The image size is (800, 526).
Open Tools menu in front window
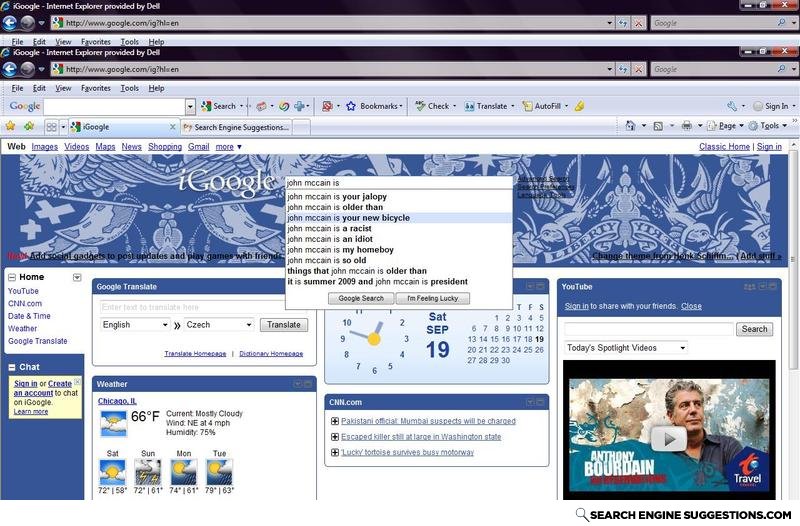[130, 88]
